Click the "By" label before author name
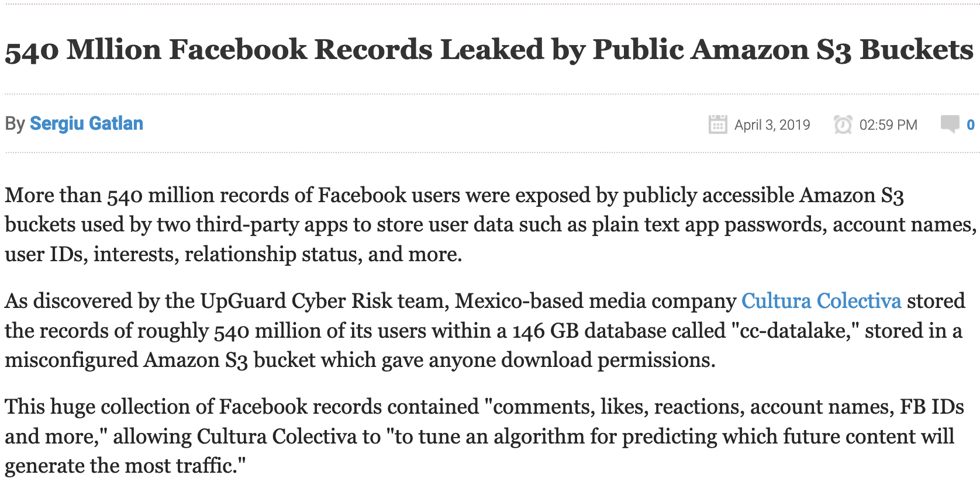980x485 pixels. (15, 124)
